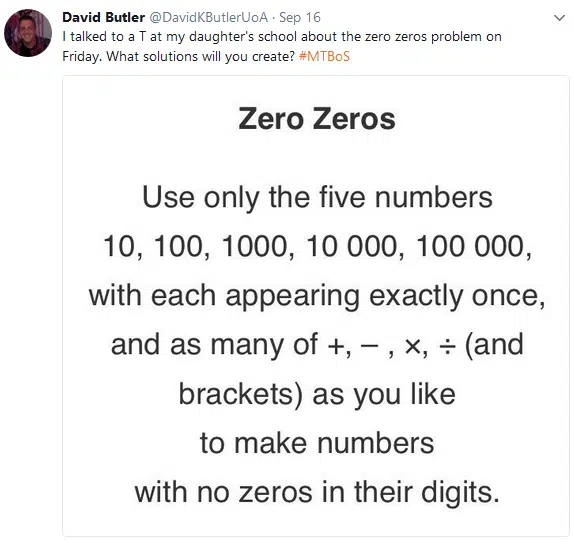Expand the tweet options chevron

[x=559, y=18]
